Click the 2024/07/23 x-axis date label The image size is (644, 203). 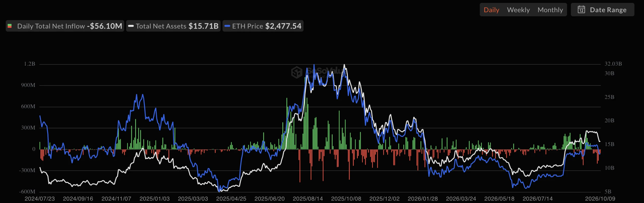(x=40, y=198)
